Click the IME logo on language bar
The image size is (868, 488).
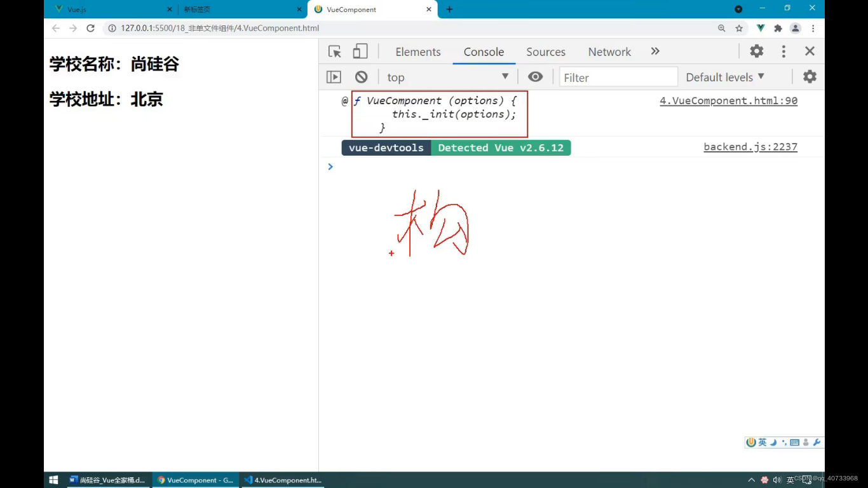pos(751,442)
